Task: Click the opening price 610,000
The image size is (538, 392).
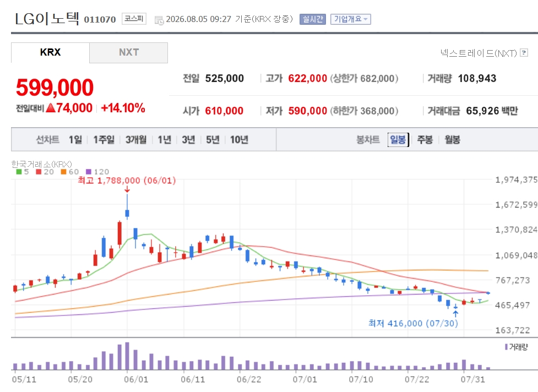Action: (x=224, y=111)
